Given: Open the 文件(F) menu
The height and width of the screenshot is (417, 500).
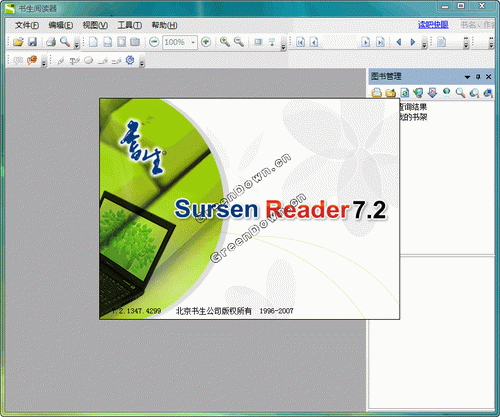Looking at the screenshot, I should point(27,25).
